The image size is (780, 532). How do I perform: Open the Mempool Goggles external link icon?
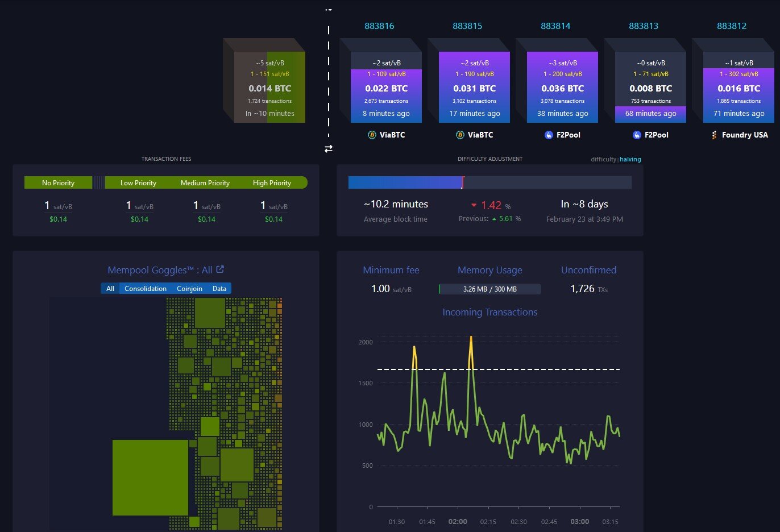pyautogui.click(x=221, y=269)
